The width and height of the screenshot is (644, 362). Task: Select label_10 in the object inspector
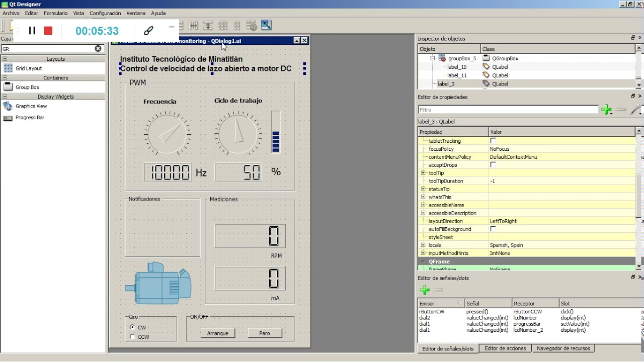457,67
